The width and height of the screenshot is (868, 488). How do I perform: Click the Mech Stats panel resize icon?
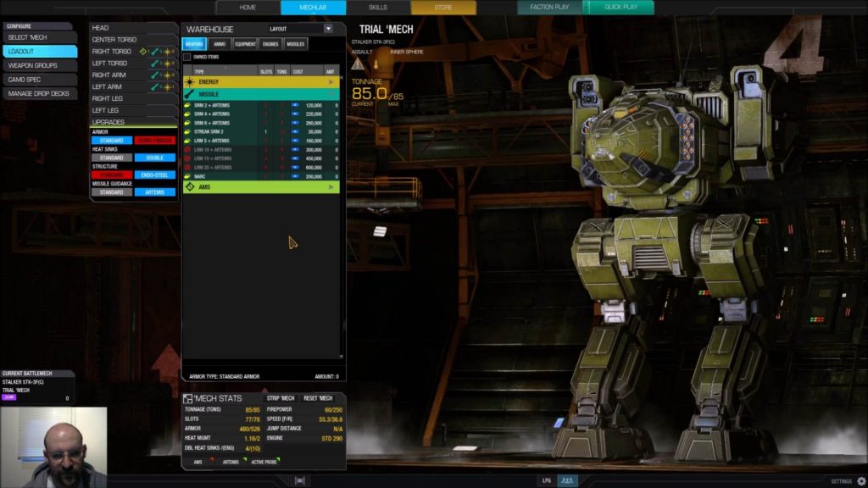point(187,398)
